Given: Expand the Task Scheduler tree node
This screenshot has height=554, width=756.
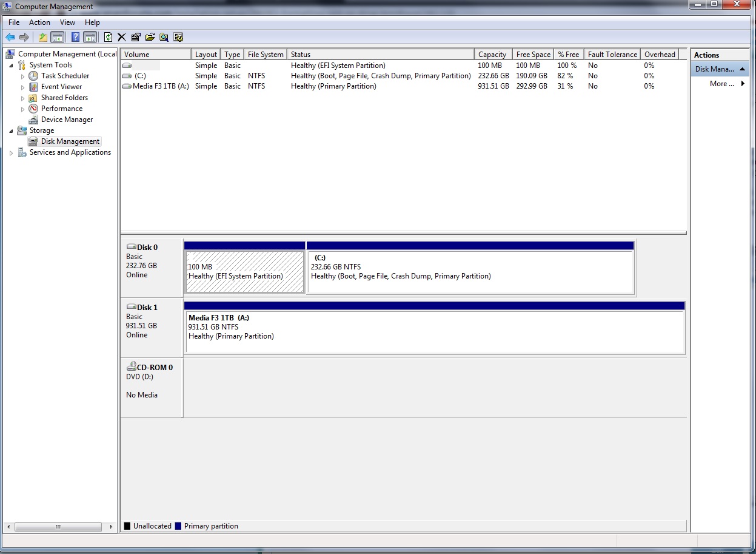Looking at the screenshot, I should pos(23,76).
